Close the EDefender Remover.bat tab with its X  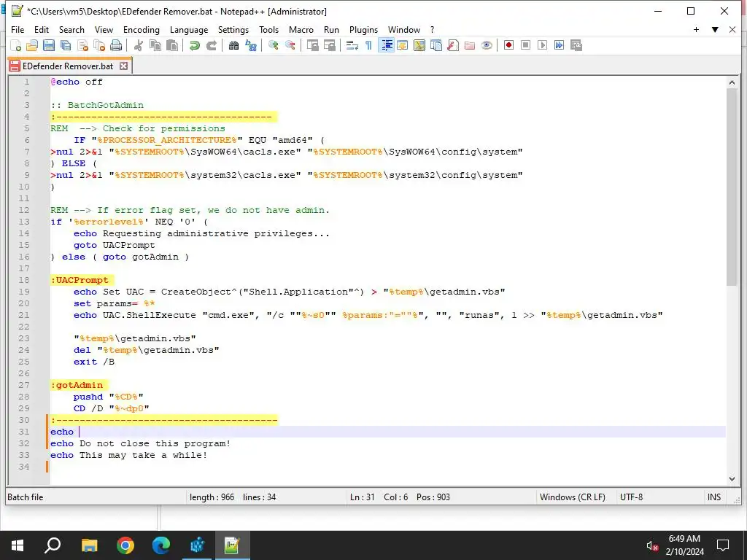[x=123, y=66]
